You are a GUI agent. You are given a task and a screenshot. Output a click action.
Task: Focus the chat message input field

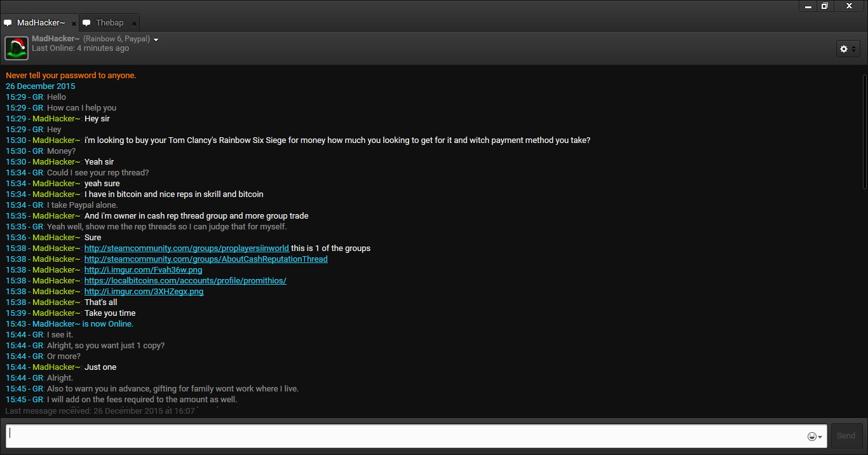pyautogui.click(x=416, y=436)
